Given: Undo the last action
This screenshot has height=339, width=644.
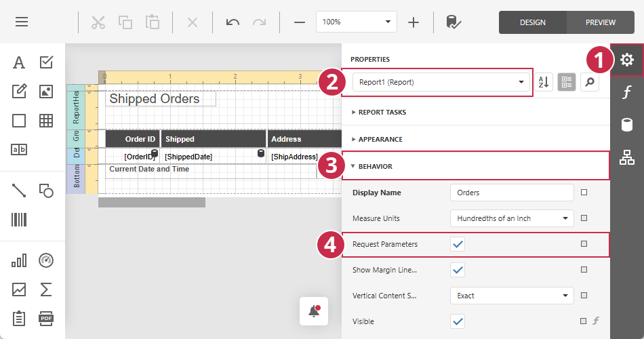Looking at the screenshot, I should point(233,22).
